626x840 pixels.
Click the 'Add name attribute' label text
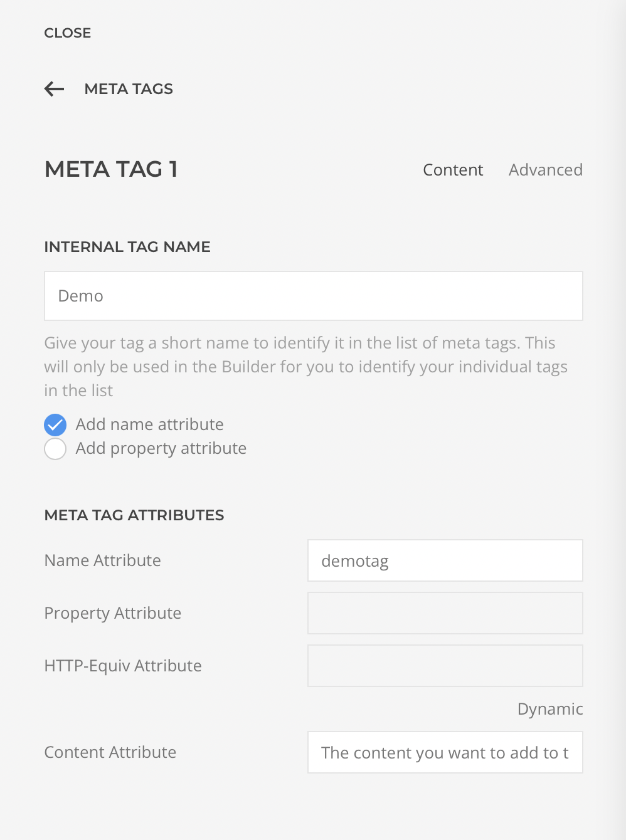149,424
